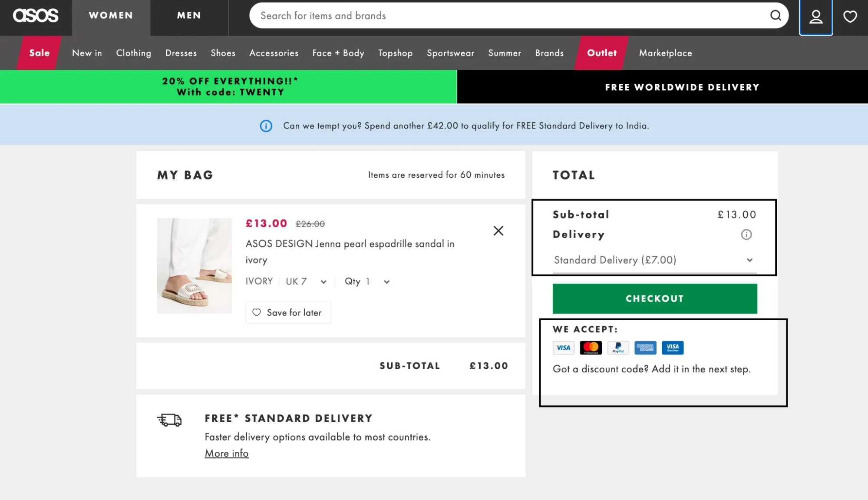
Task: Click the first Visa card icon
Action: (563, 348)
